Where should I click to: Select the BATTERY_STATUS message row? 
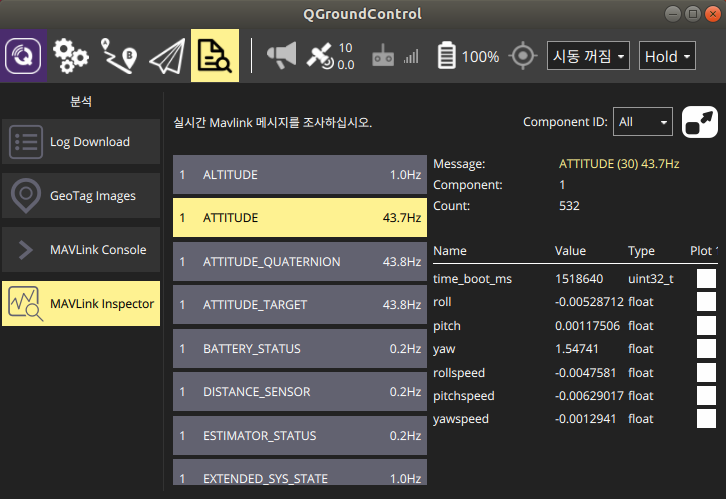(x=300, y=349)
